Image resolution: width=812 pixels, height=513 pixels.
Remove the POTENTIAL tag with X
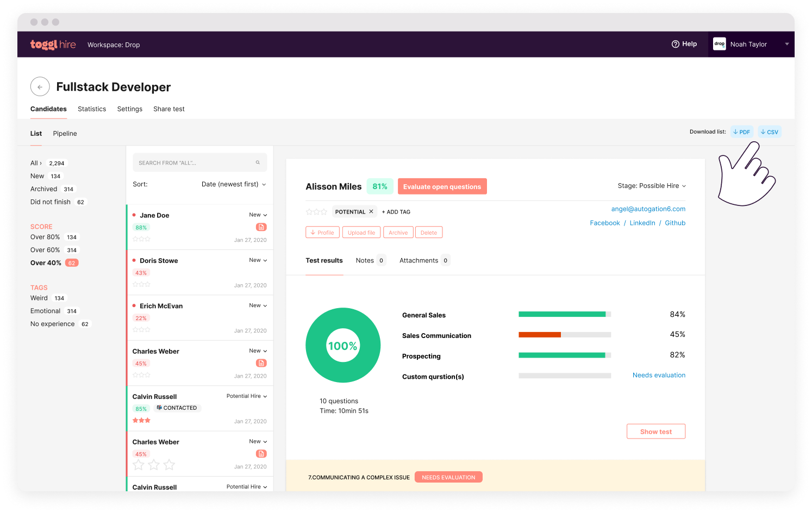371,211
